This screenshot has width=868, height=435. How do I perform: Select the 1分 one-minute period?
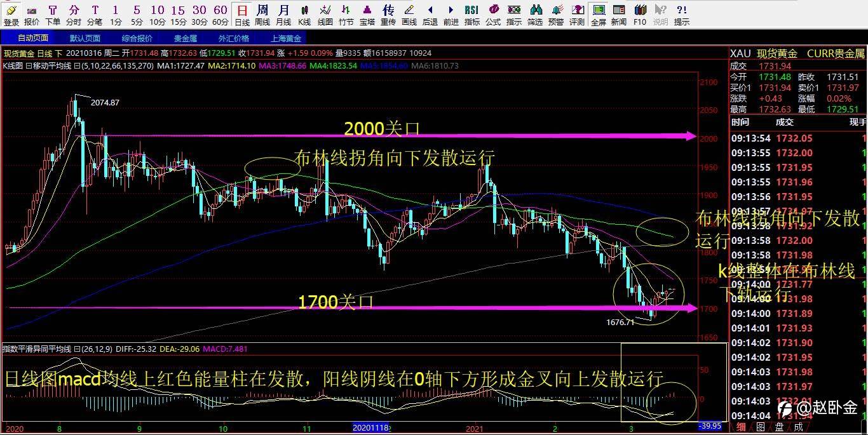(x=115, y=14)
